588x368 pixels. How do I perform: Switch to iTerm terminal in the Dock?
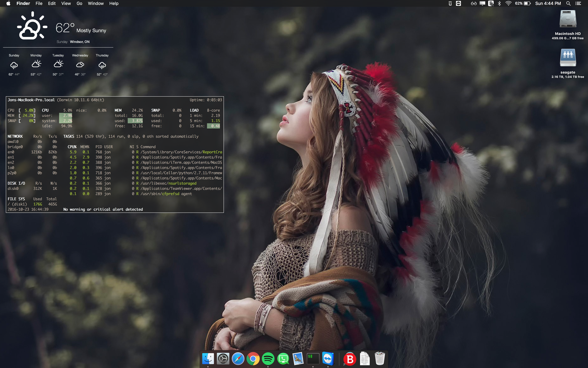click(x=313, y=359)
